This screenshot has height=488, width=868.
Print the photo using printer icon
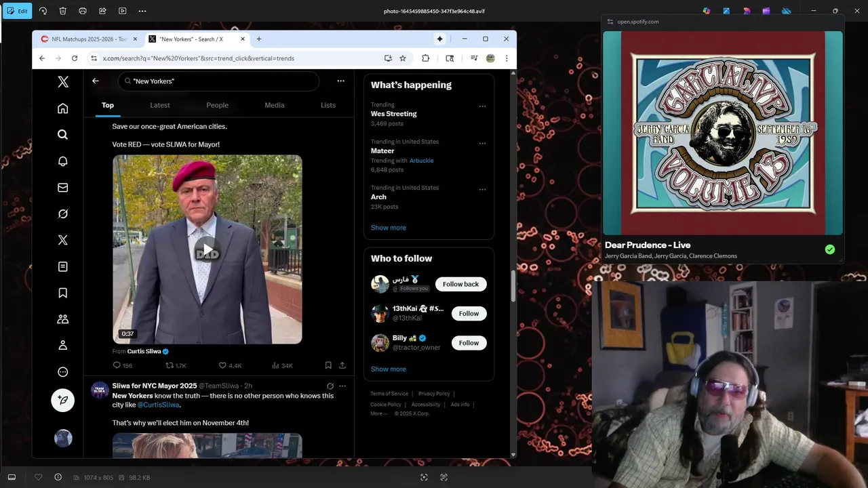tap(83, 11)
